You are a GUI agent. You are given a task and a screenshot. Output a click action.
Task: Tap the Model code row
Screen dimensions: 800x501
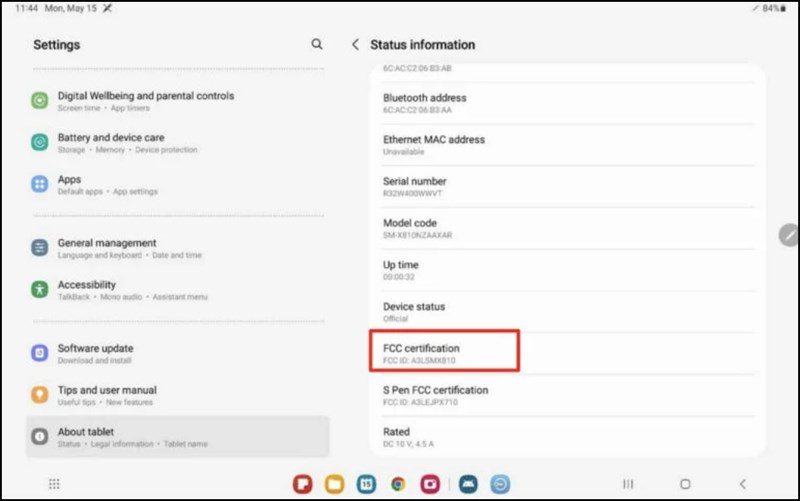coord(567,229)
